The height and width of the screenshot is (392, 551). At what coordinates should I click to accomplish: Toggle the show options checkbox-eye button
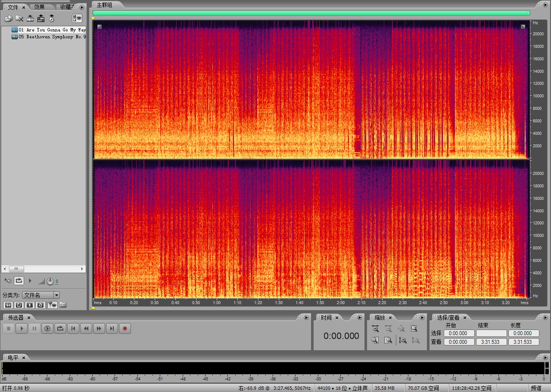77,18
